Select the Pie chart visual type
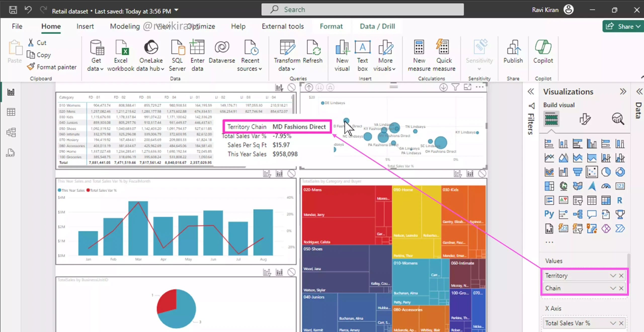This screenshot has width=644, height=332. (x=606, y=172)
